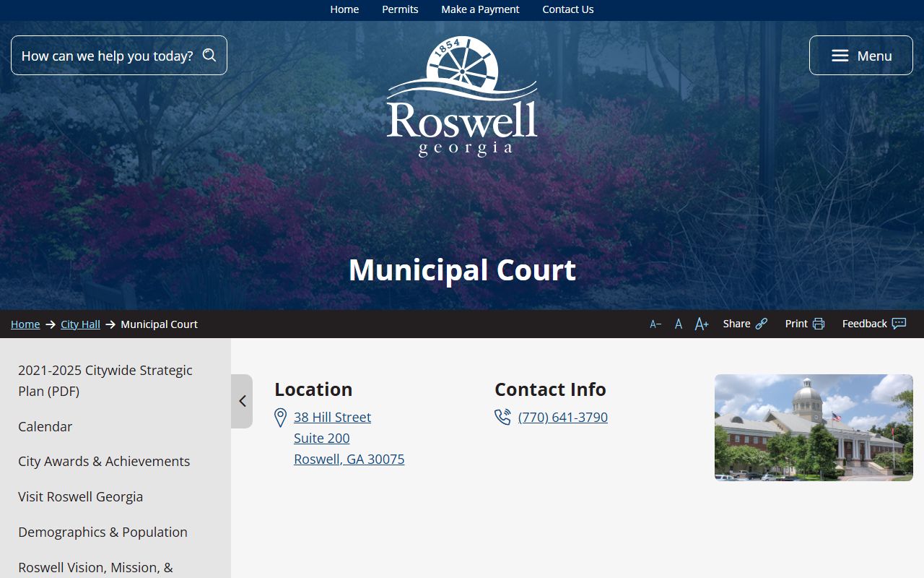Viewport: 924px width, 578px height.
Task: Open the Feedback button
Action: pos(874,324)
